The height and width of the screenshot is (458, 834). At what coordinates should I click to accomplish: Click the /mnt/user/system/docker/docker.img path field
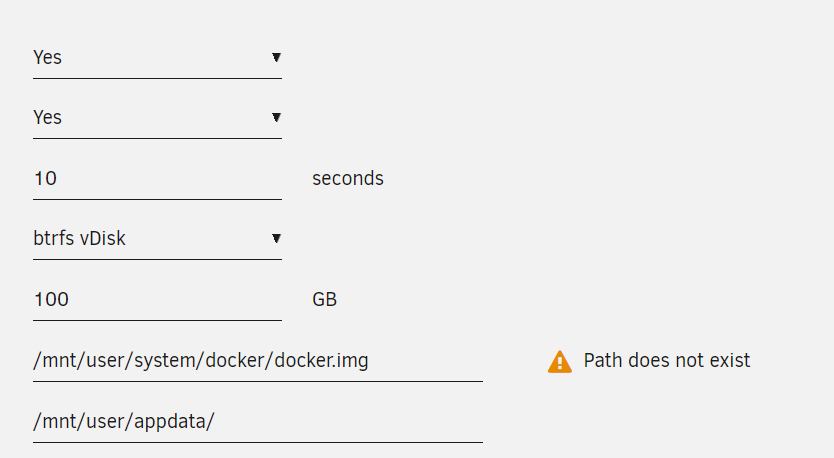pos(258,361)
